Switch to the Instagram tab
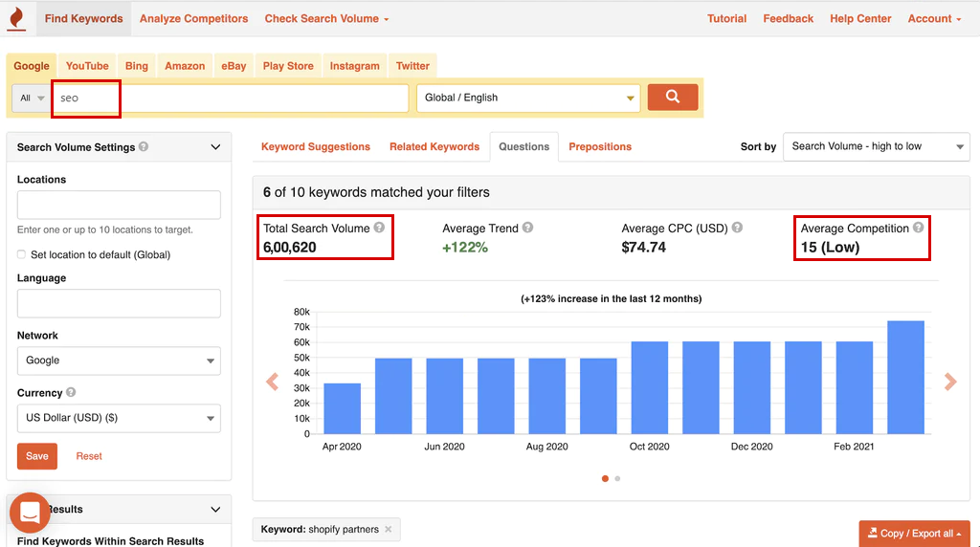This screenshot has height=547, width=980. pyautogui.click(x=354, y=66)
